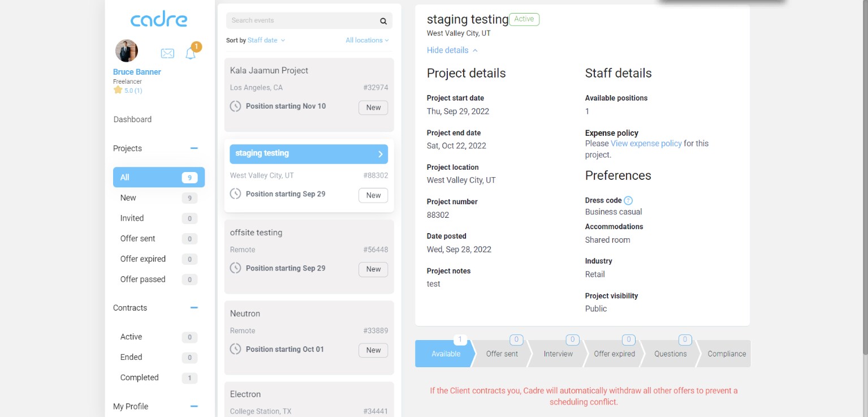Open the notifications bell icon
868x417 pixels.
pos(191,54)
